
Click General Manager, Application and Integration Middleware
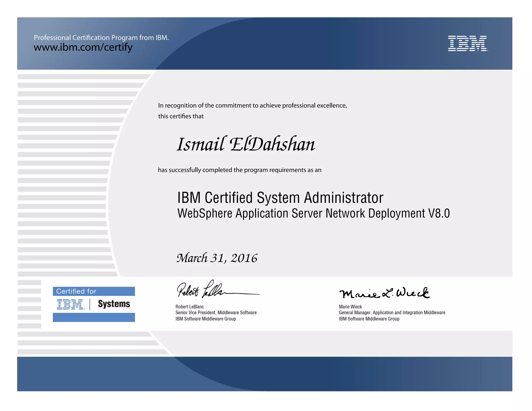point(392,313)
